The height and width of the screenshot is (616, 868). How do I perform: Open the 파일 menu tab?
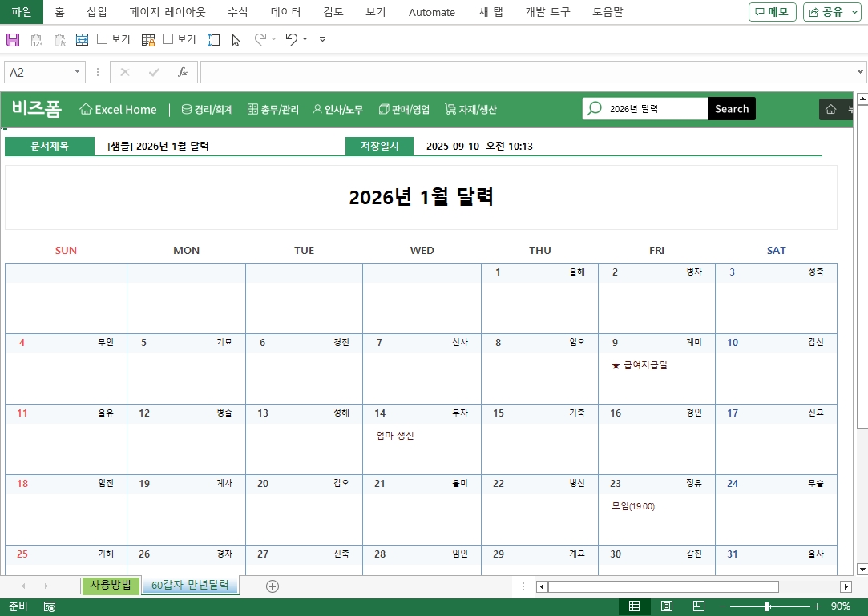tap(22, 12)
